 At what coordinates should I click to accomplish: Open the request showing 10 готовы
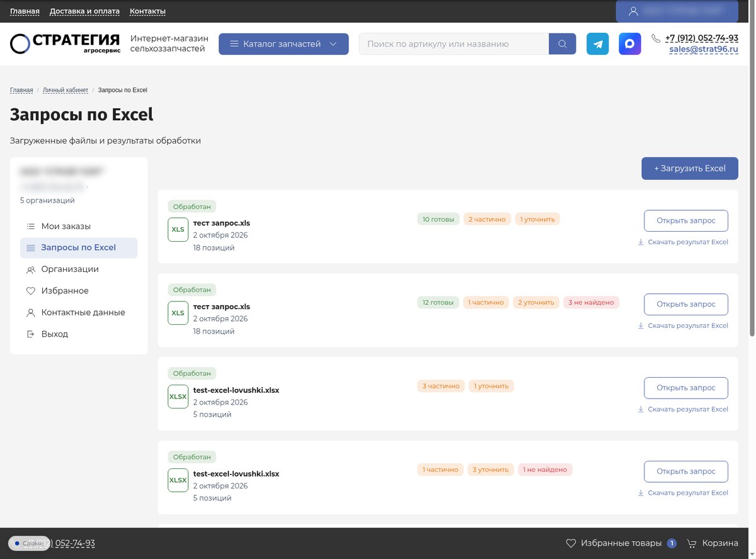tap(686, 221)
